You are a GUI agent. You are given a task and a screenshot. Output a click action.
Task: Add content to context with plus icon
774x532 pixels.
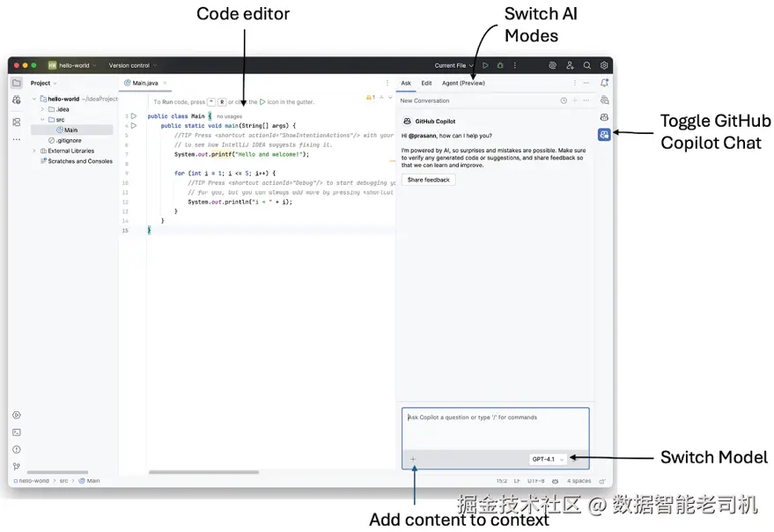pos(413,459)
